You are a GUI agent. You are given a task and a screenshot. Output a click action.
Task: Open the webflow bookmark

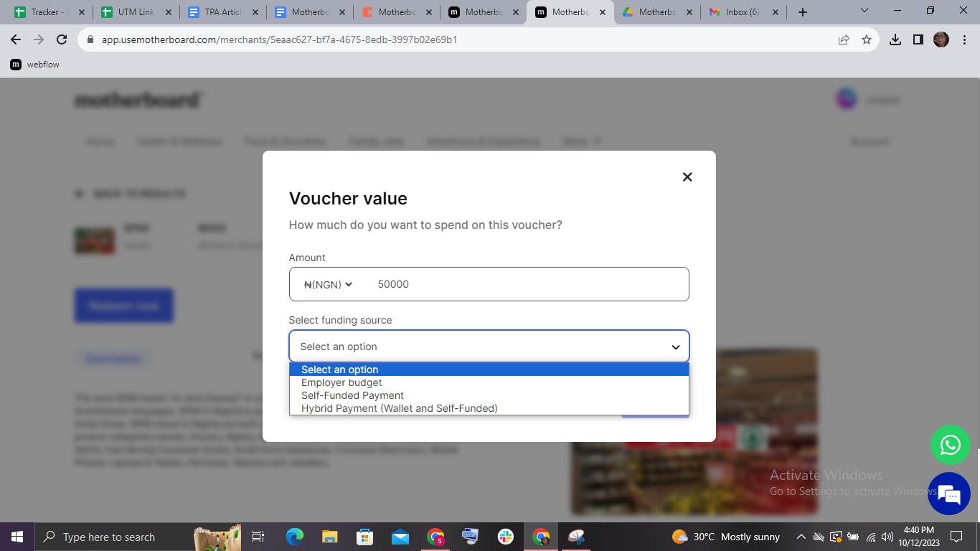pos(35,65)
